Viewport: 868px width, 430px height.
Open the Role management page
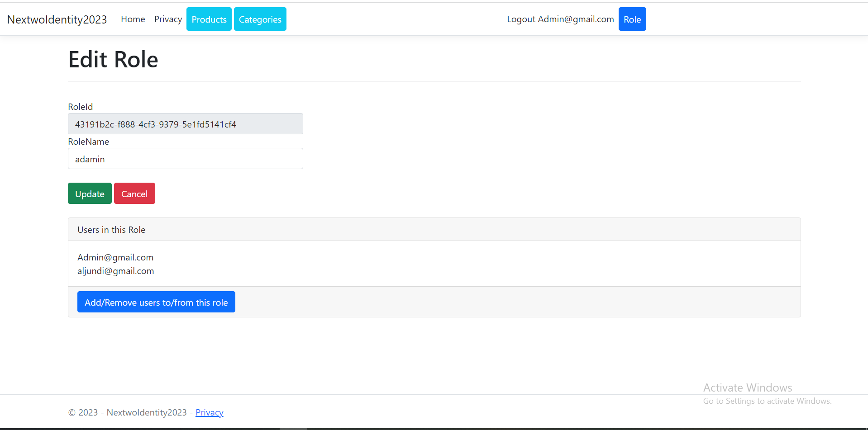[x=632, y=19]
